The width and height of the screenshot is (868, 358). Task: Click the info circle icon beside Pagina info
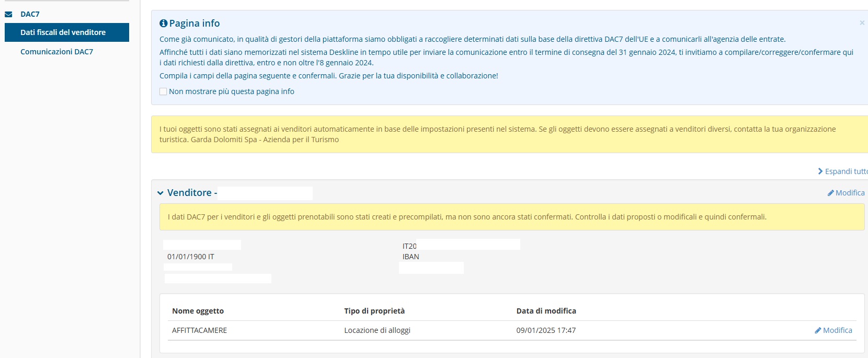[164, 23]
